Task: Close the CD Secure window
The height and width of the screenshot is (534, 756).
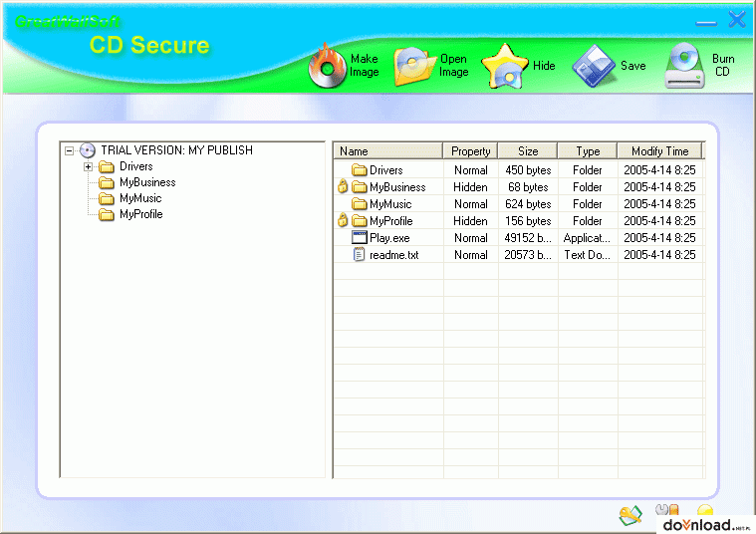Action: [x=737, y=20]
